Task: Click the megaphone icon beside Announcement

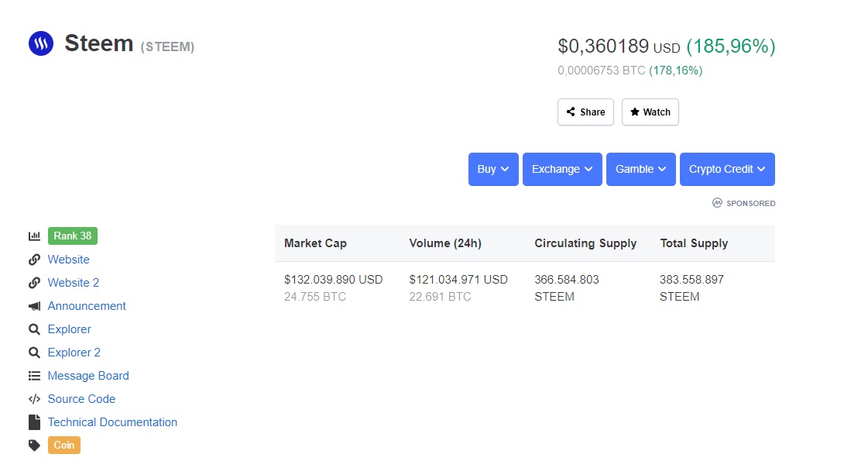Action: tap(34, 306)
